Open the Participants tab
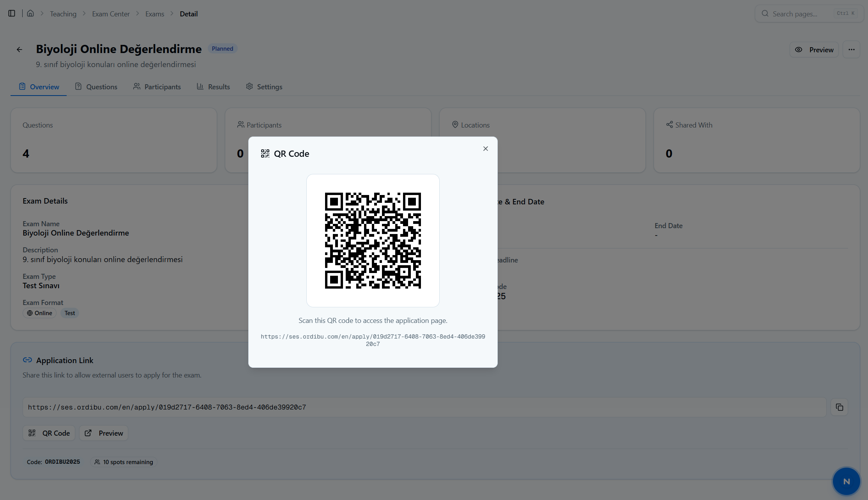The height and width of the screenshot is (500, 868). click(x=157, y=87)
